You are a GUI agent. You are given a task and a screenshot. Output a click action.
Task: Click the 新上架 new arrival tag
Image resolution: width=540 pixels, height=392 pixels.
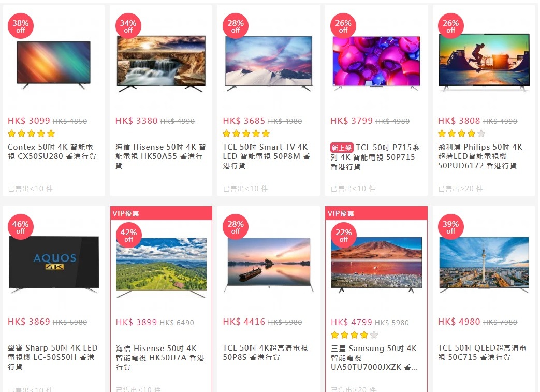pyautogui.click(x=342, y=148)
